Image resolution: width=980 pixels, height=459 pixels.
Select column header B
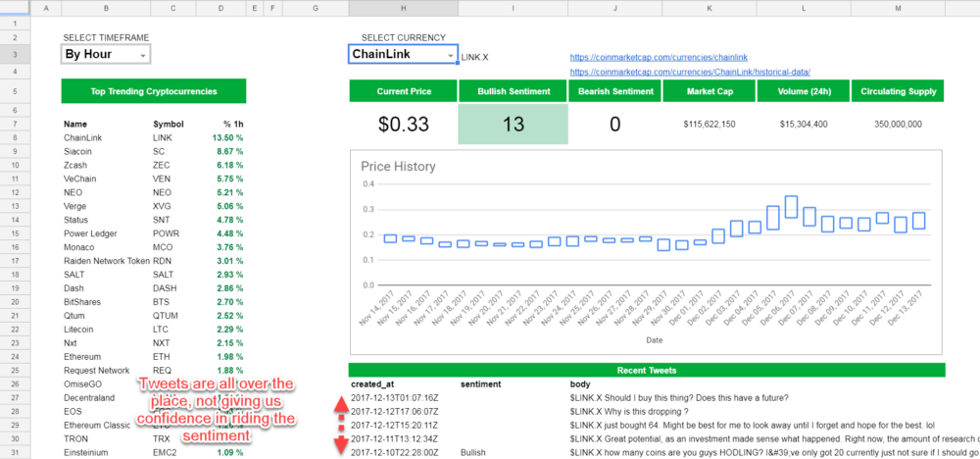106,8
